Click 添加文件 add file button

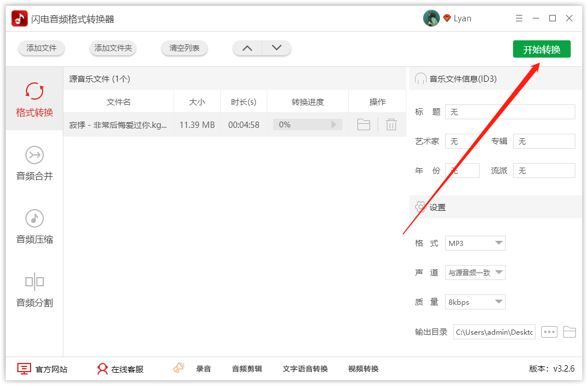(x=42, y=48)
